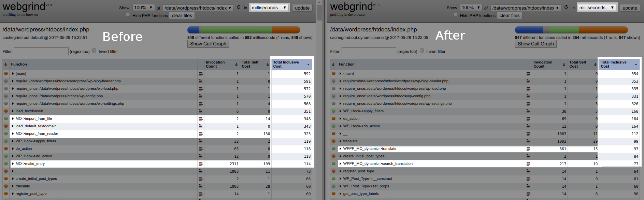Click the update button in Before panel
Viewport: 644px width, 200px height.
pyautogui.click(x=302, y=8)
